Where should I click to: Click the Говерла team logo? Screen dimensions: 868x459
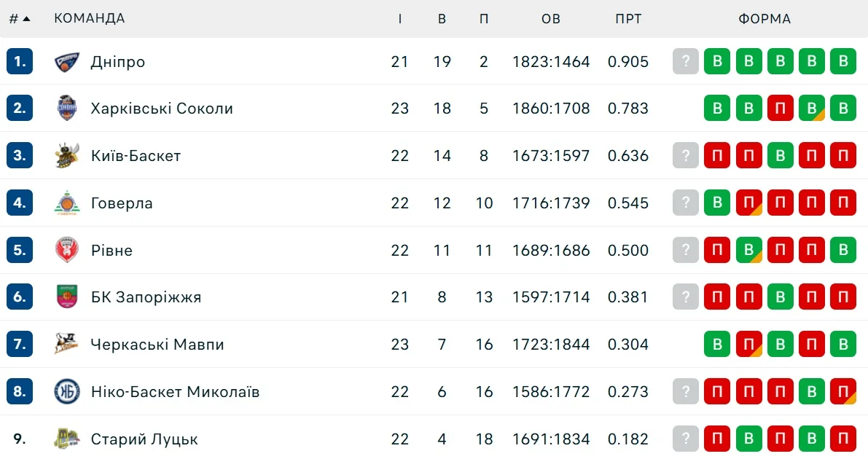click(67, 203)
